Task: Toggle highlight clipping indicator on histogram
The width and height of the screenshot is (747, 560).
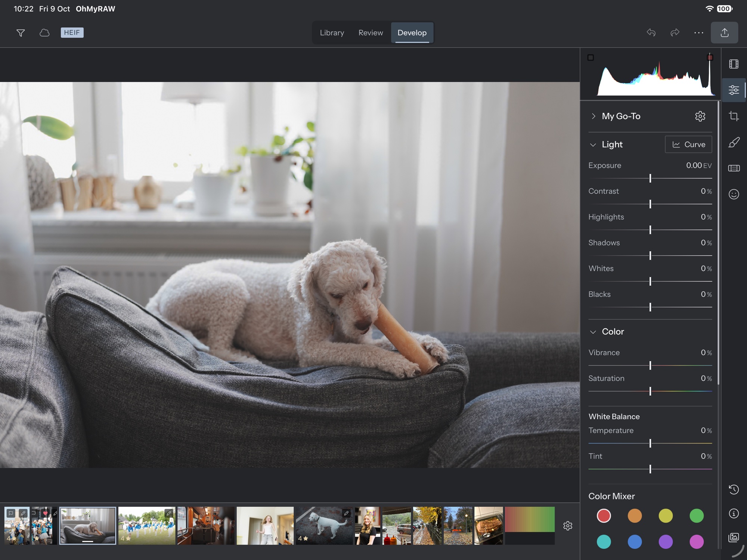Action: 710,57
